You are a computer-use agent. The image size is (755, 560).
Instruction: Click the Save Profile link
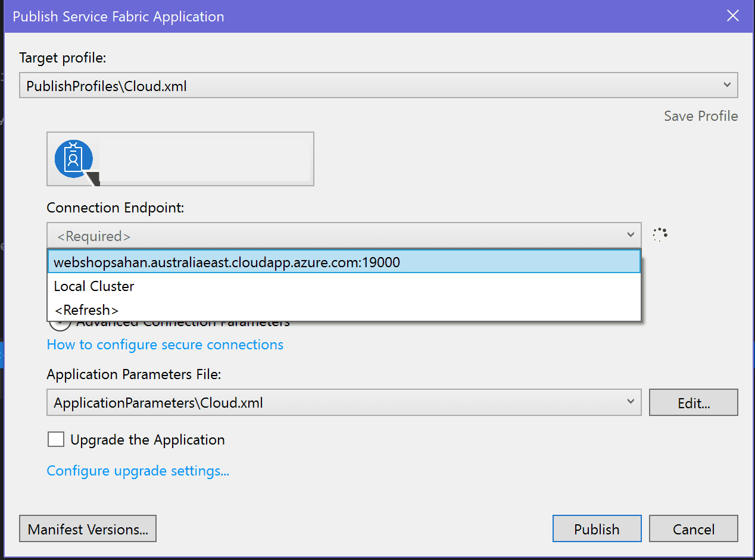pyautogui.click(x=700, y=116)
